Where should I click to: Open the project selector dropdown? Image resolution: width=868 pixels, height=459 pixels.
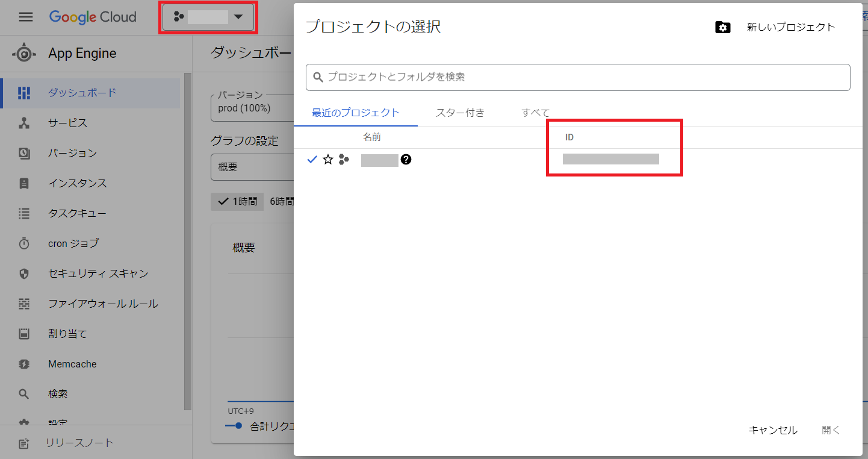click(208, 17)
